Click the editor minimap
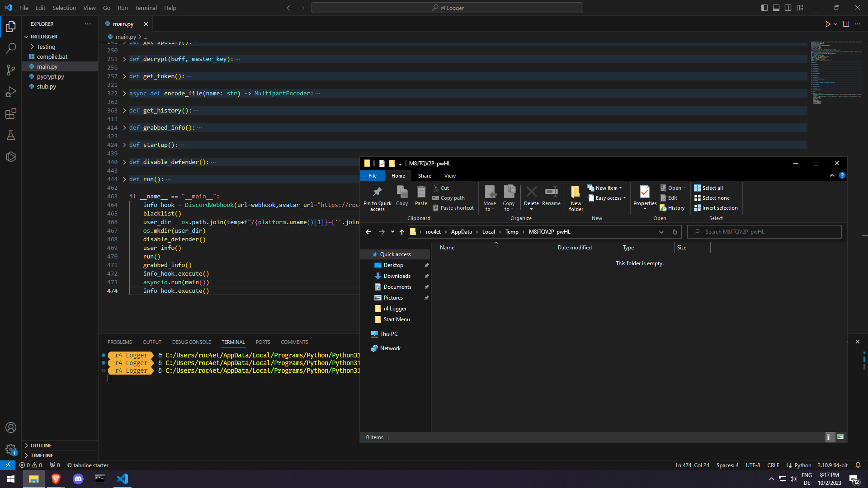 [836, 72]
